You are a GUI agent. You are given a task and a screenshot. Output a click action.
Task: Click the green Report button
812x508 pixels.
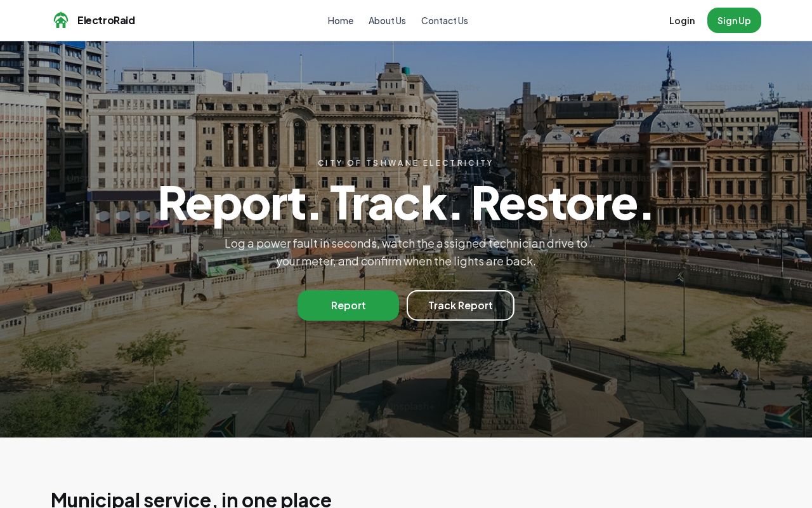(348, 305)
